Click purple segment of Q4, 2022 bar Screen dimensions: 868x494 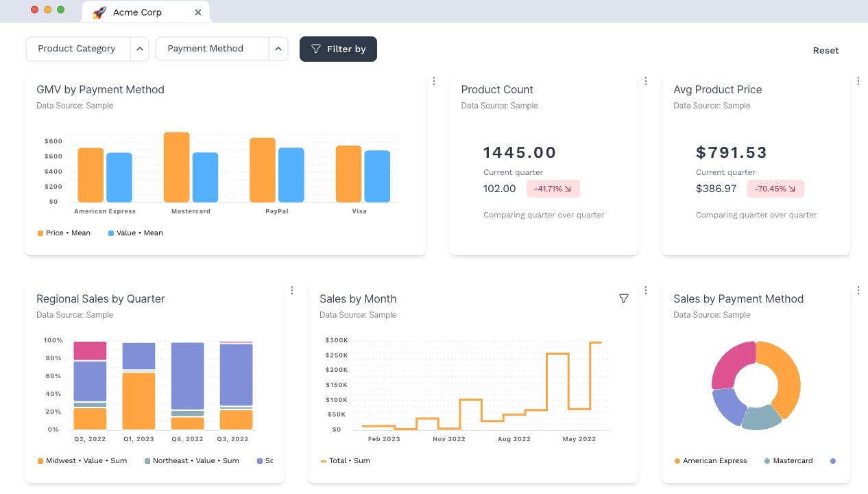coord(187,376)
